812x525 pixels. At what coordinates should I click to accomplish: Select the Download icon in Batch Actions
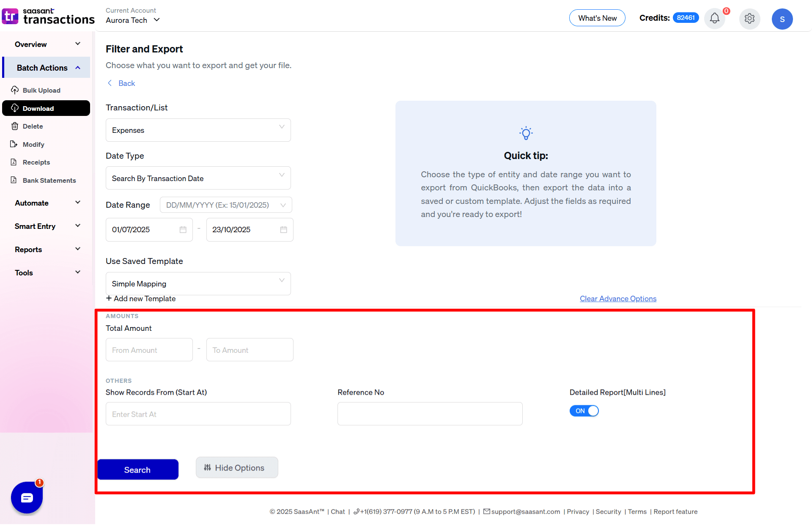[x=15, y=108]
